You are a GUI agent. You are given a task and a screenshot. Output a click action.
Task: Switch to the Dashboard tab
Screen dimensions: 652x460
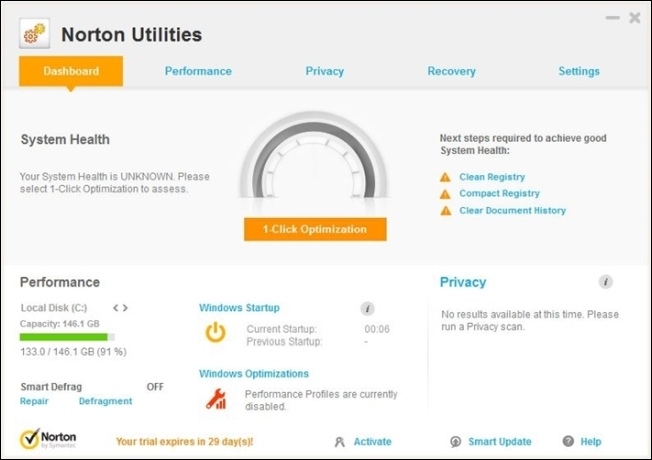point(71,71)
